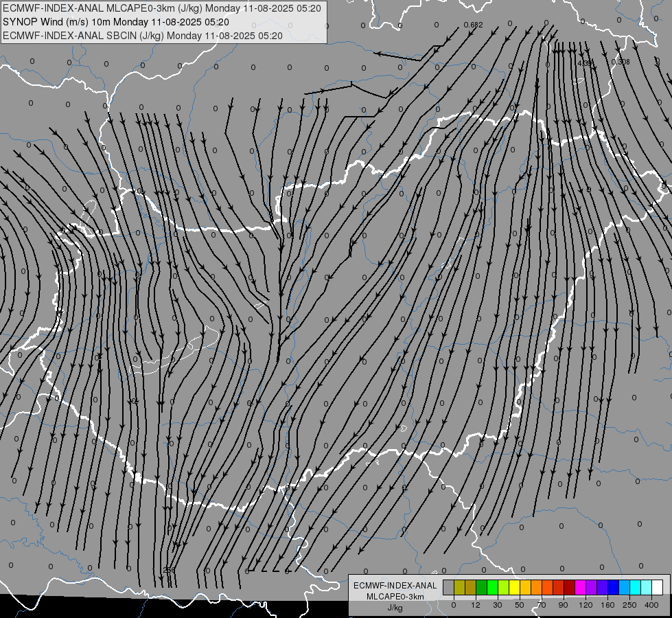The image size is (672, 618).
Task: Click legend tick label 70
Action: (542, 605)
